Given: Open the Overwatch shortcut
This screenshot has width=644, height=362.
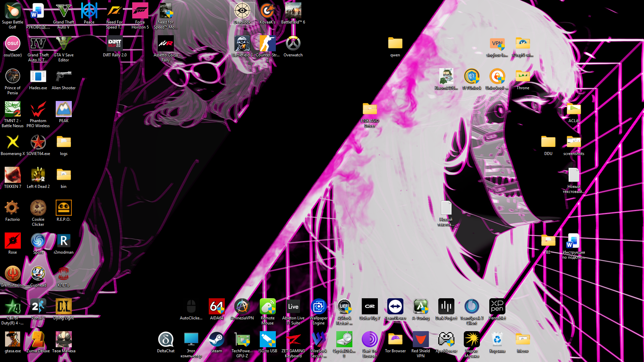Looking at the screenshot, I should (x=293, y=46).
